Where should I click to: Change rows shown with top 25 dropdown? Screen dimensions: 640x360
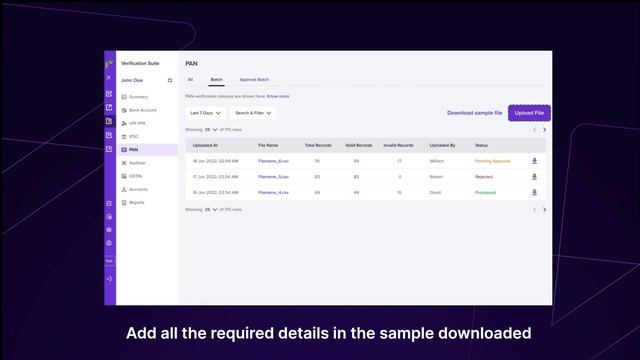211,130
